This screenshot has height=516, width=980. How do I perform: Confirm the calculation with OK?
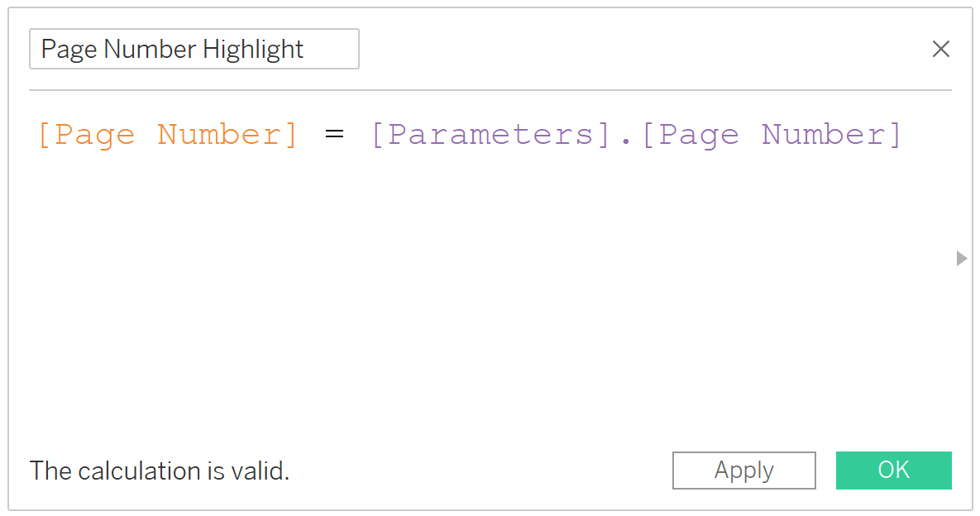[x=893, y=471]
